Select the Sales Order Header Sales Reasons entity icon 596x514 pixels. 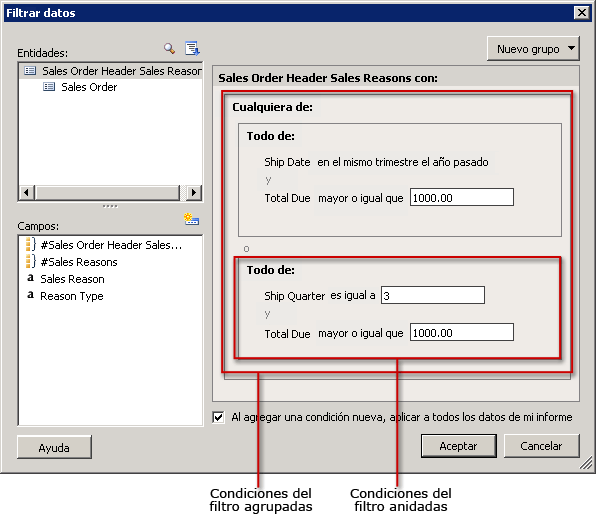(x=30, y=71)
